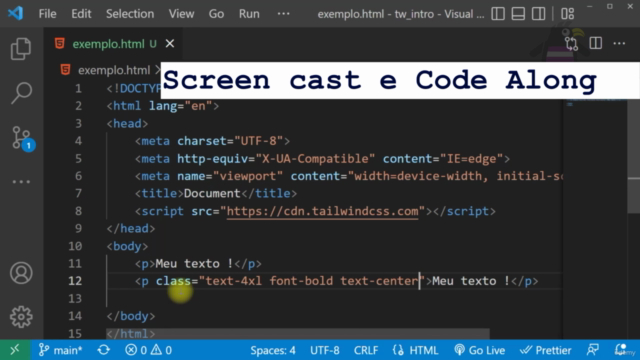Open the remote window indicator in status bar
This screenshot has height=360, width=640.
(x=15, y=350)
